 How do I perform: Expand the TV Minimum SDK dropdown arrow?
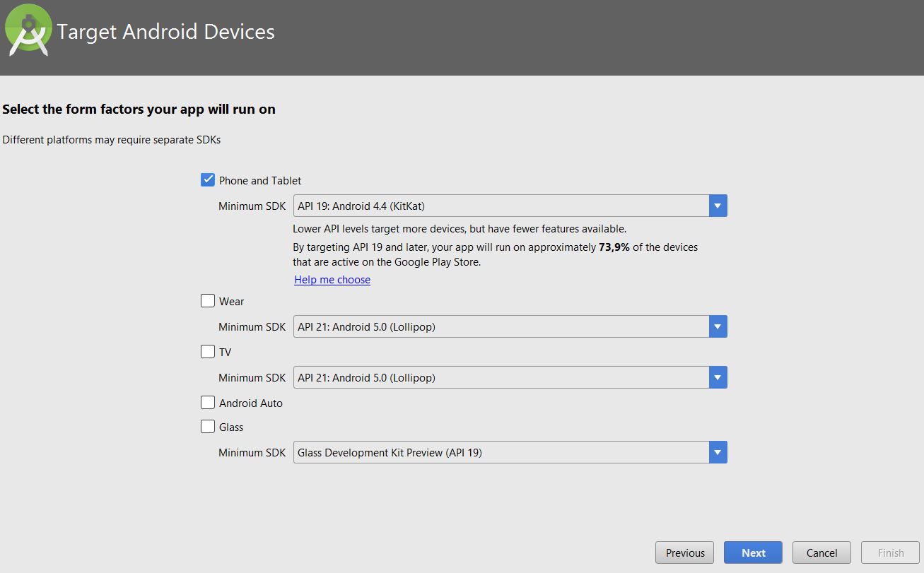(718, 377)
